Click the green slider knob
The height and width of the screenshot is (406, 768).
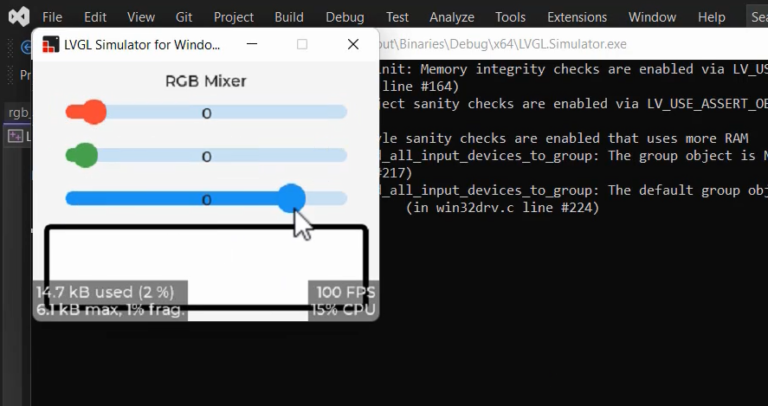pyautogui.click(x=84, y=155)
